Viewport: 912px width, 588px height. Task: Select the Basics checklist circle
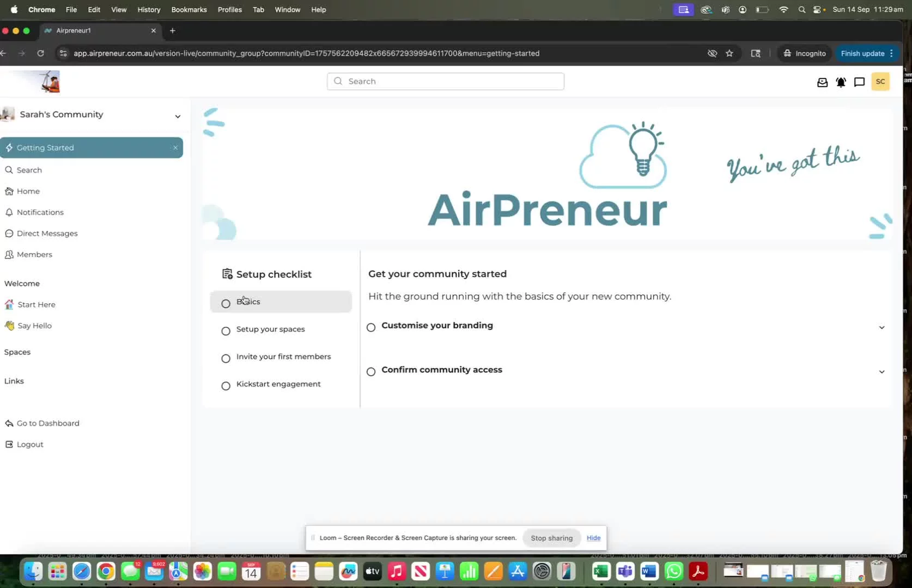(226, 303)
